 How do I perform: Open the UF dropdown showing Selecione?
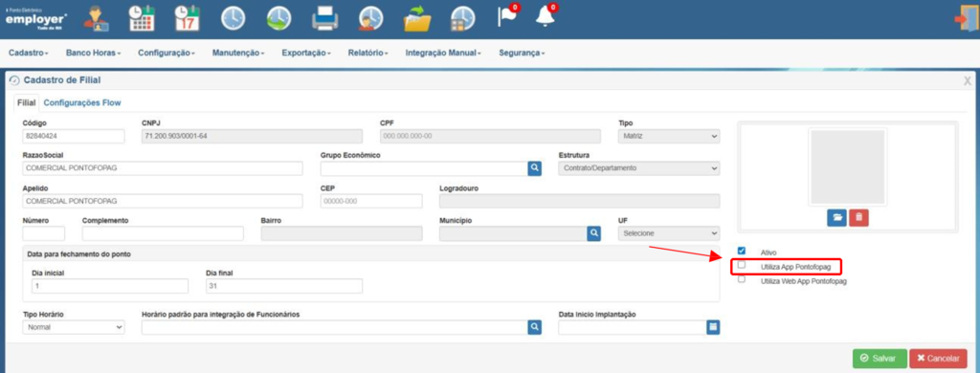click(x=669, y=233)
